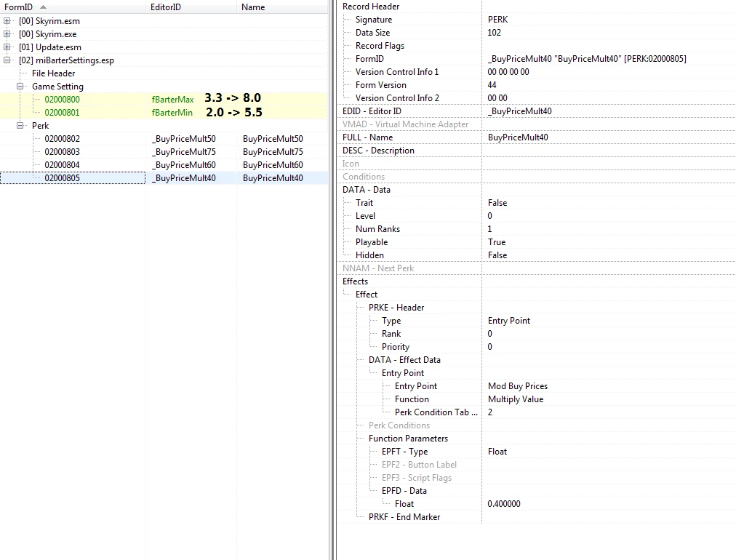The height and width of the screenshot is (560, 736).
Task: Expand the [01] Update.esm tree node
Action: coord(7,47)
